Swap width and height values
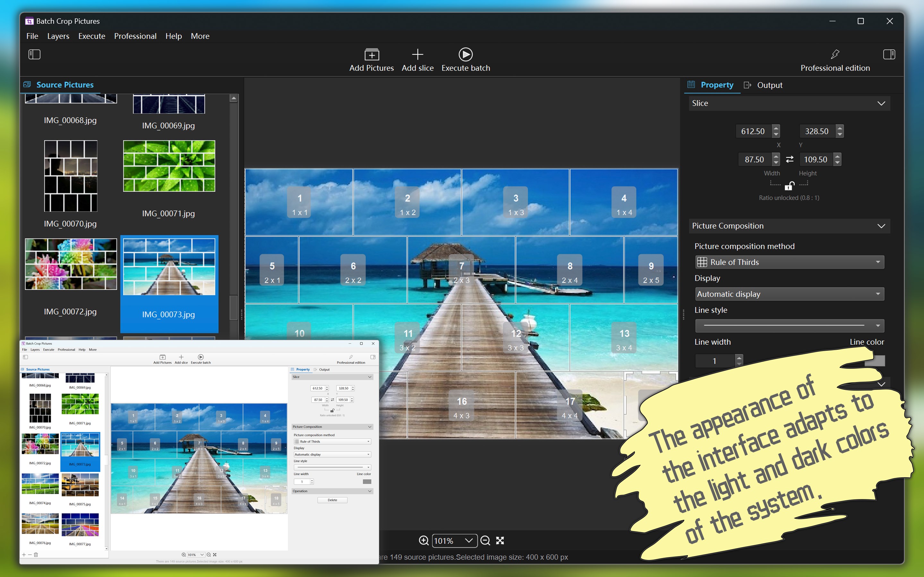This screenshot has height=577, width=924. 790,160
